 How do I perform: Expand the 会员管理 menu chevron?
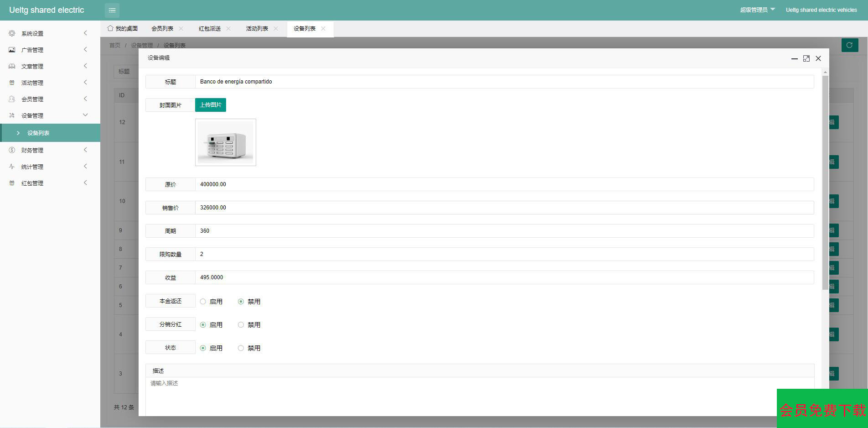(85, 99)
